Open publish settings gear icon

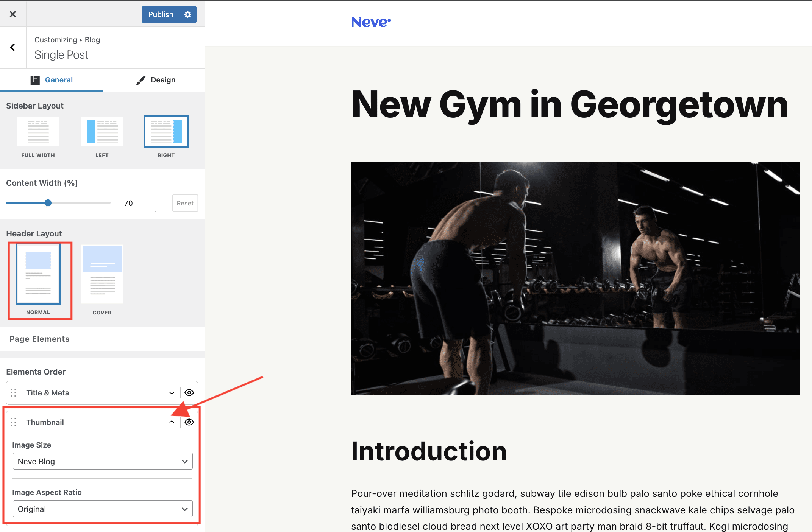point(188,14)
